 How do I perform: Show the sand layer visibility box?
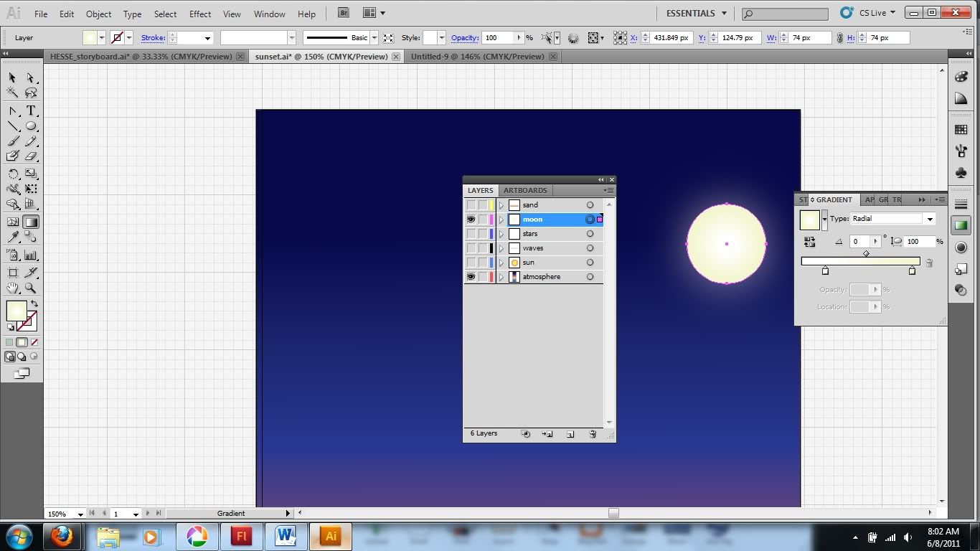471,205
